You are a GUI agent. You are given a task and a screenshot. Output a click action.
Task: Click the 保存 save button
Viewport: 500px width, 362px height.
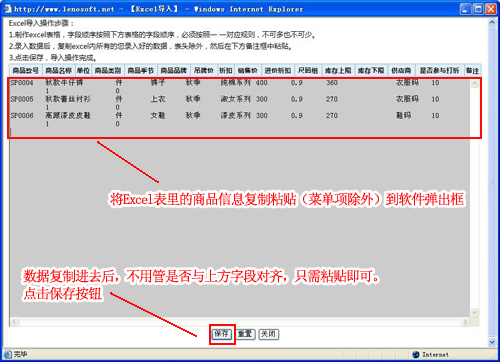[x=222, y=334]
